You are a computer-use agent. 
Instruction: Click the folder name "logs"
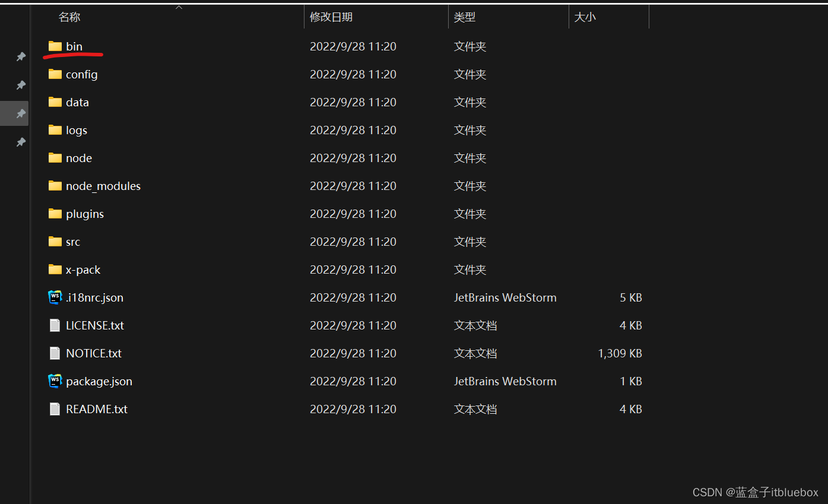(x=77, y=130)
